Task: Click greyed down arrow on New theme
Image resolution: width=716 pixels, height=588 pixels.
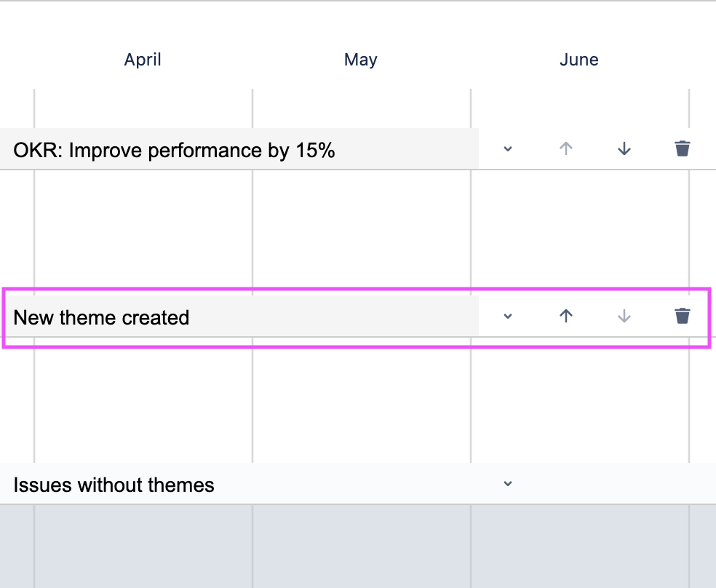Action: tap(624, 316)
